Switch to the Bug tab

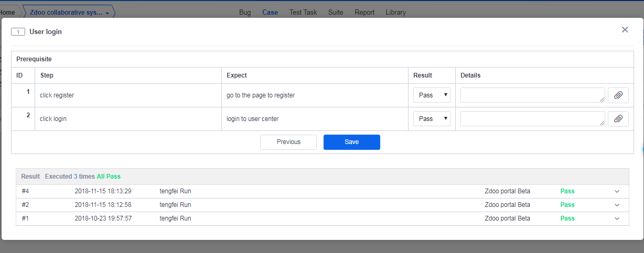245,12
